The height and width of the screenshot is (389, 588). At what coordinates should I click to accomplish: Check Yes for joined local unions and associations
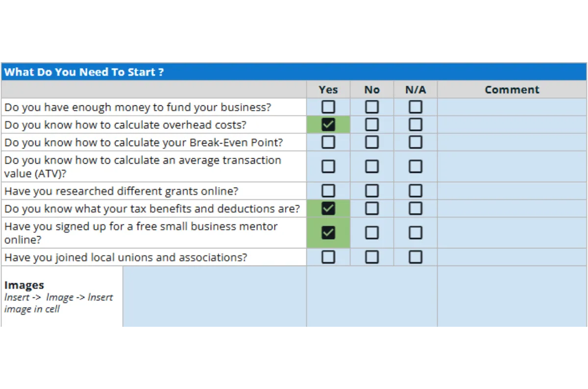point(328,257)
